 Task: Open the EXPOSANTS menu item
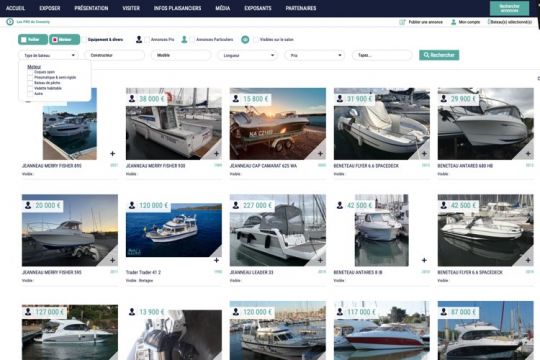pyautogui.click(x=258, y=8)
